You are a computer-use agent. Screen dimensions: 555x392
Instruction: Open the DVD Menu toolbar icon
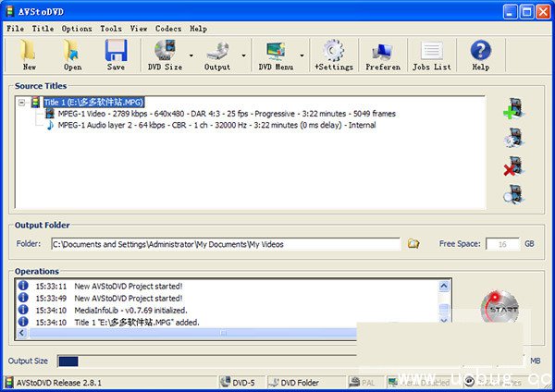[x=276, y=55]
